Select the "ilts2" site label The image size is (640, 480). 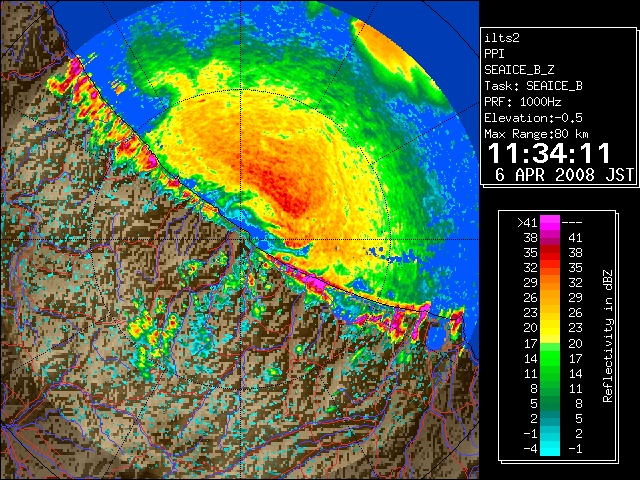[502, 38]
